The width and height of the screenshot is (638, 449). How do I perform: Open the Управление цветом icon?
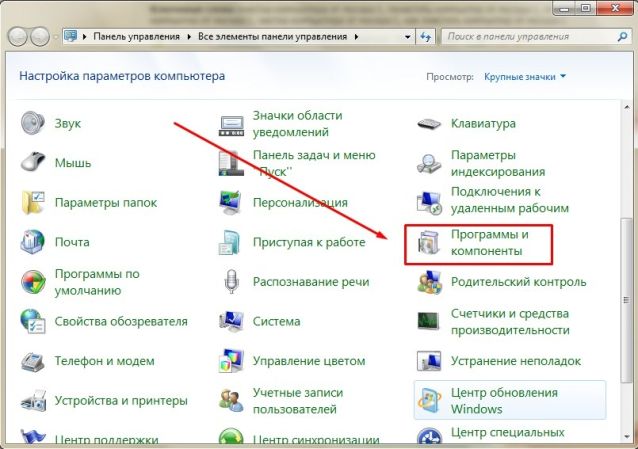click(231, 361)
